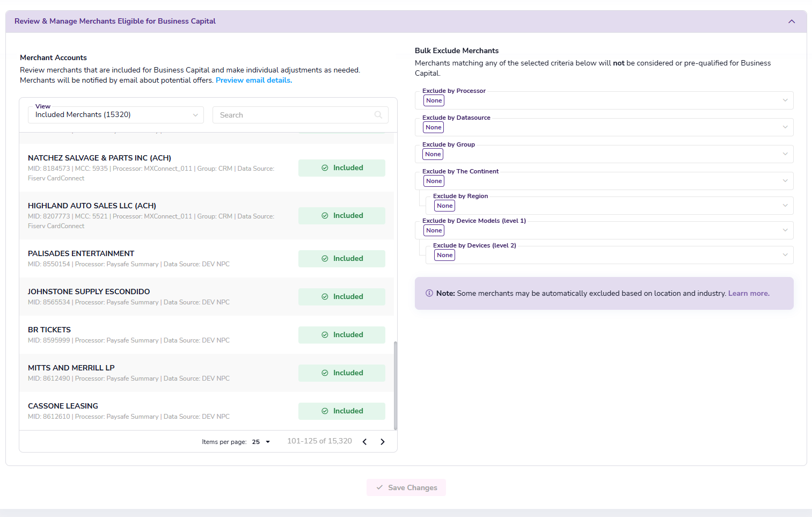Select the CASSONE LEASING merchant name
Viewport: 812px width, 517px height.
click(63, 406)
